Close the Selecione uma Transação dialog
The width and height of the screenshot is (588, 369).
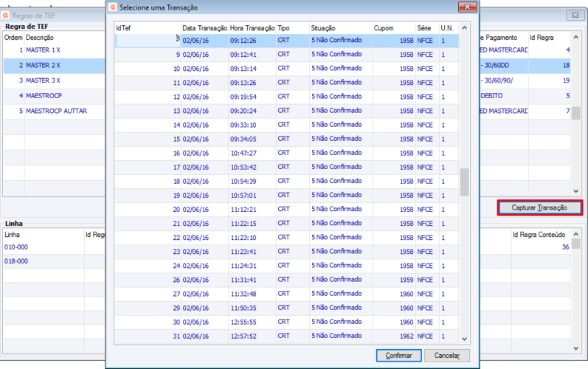point(467,7)
